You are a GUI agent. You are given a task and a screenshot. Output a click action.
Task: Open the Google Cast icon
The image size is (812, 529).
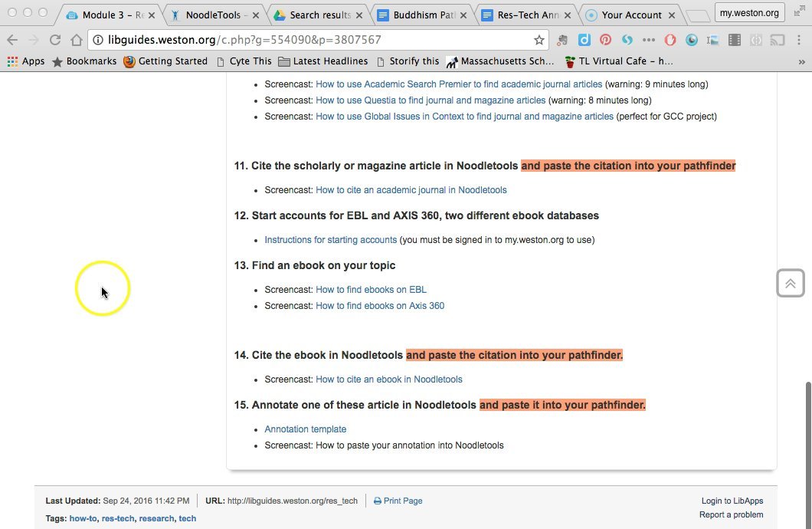click(776, 39)
